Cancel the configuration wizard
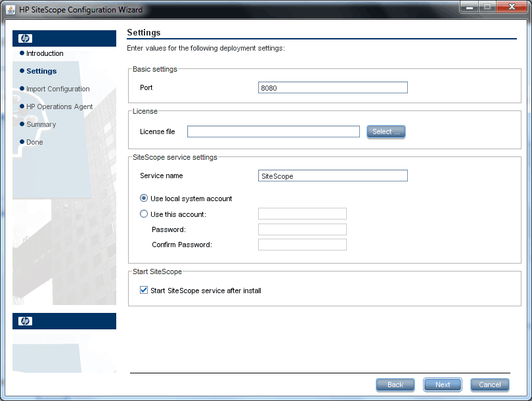 click(x=489, y=385)
